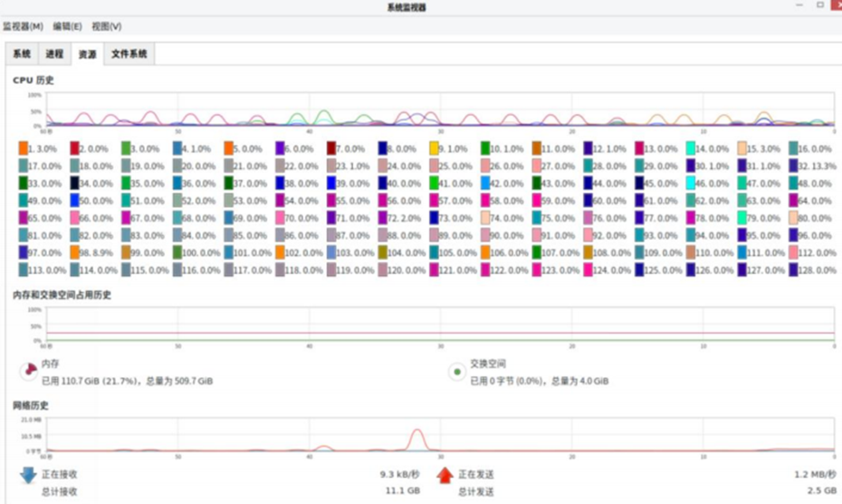Open the color picker for CPU 98

(74, 252)
